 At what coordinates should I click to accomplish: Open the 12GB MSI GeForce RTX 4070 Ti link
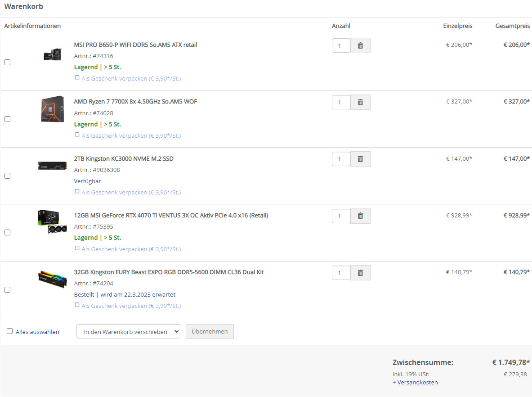pos(171,215)
